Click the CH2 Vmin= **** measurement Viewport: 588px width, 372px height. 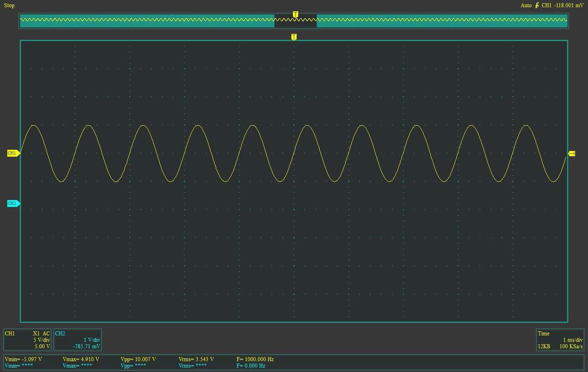point(19,366)
